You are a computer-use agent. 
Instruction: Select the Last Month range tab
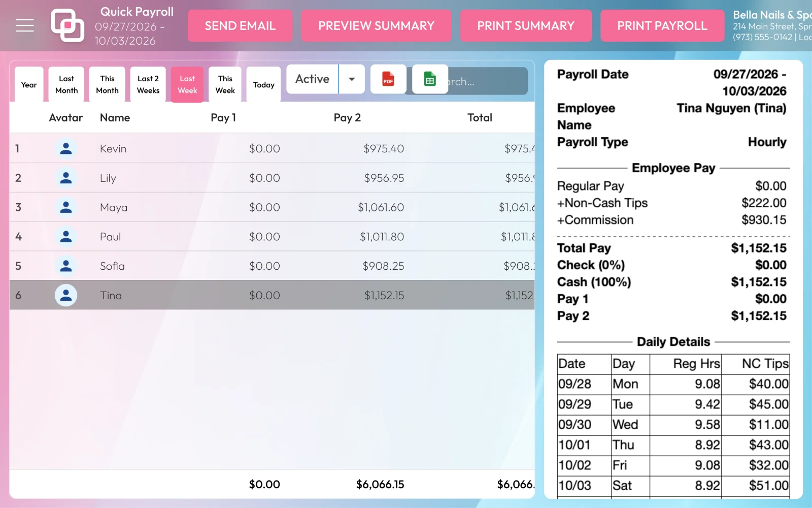pos(66,85)
